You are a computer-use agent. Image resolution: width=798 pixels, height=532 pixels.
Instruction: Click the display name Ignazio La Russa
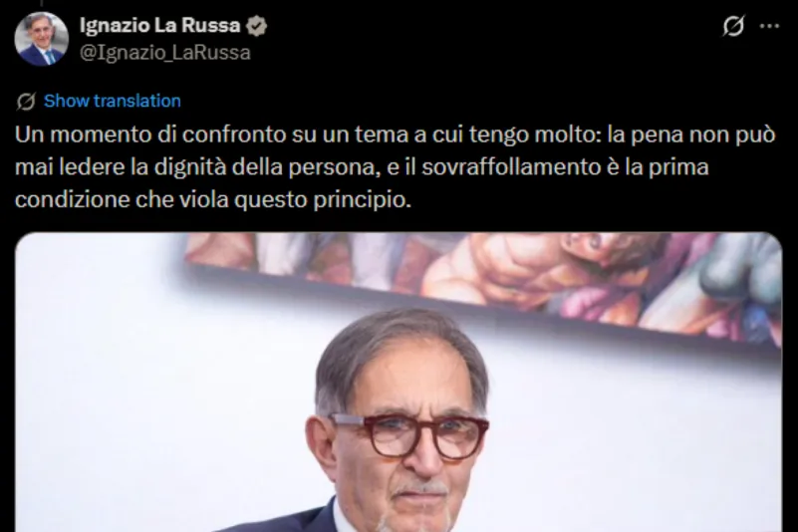[159, 26]
